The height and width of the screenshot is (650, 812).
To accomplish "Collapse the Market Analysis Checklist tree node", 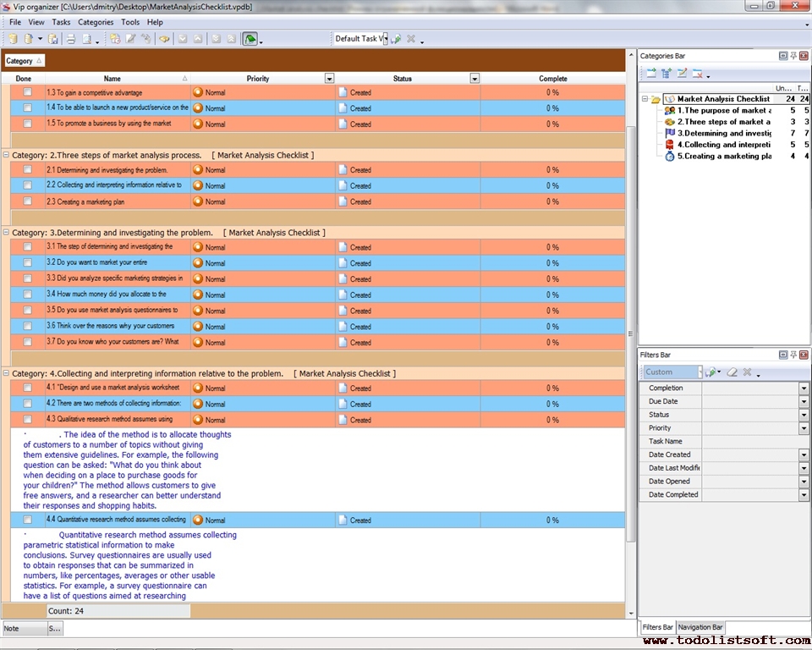I will (x=645, y=99).
